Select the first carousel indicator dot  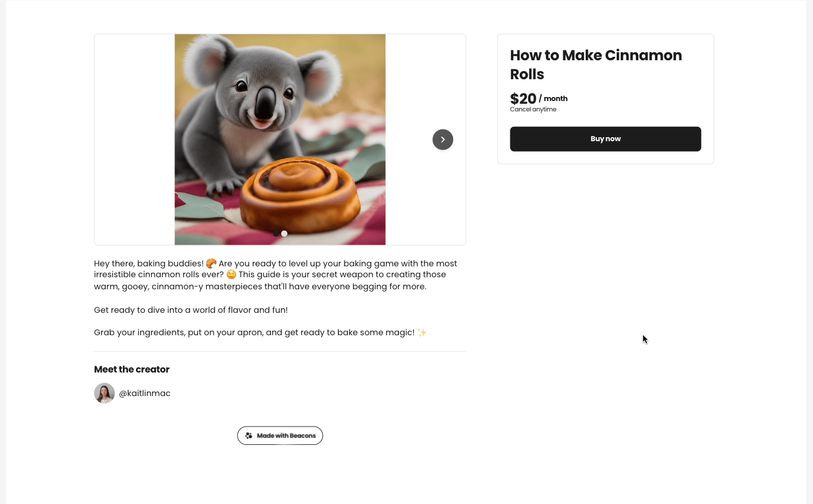(x=276, y=234)
